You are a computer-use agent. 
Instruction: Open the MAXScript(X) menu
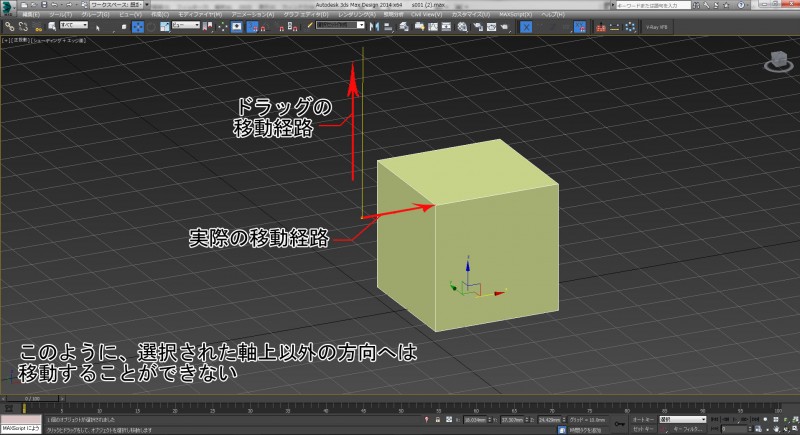coord(517,15)
